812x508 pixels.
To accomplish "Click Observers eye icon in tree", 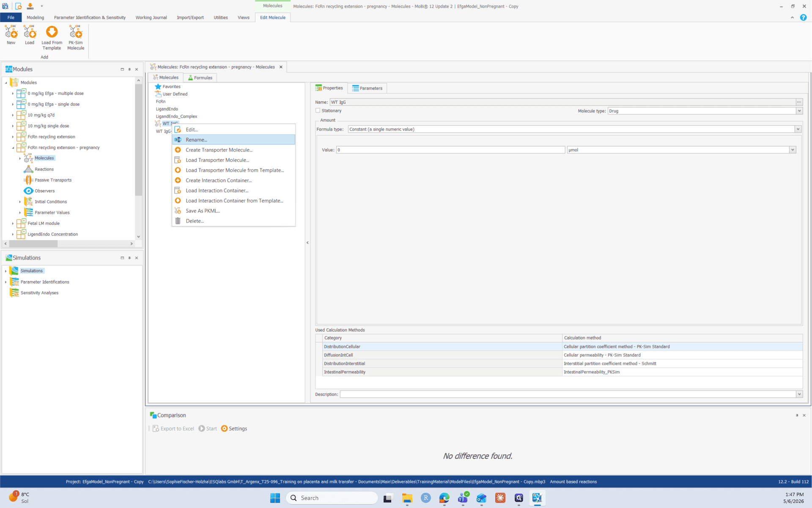I will (x=28, y=191).
